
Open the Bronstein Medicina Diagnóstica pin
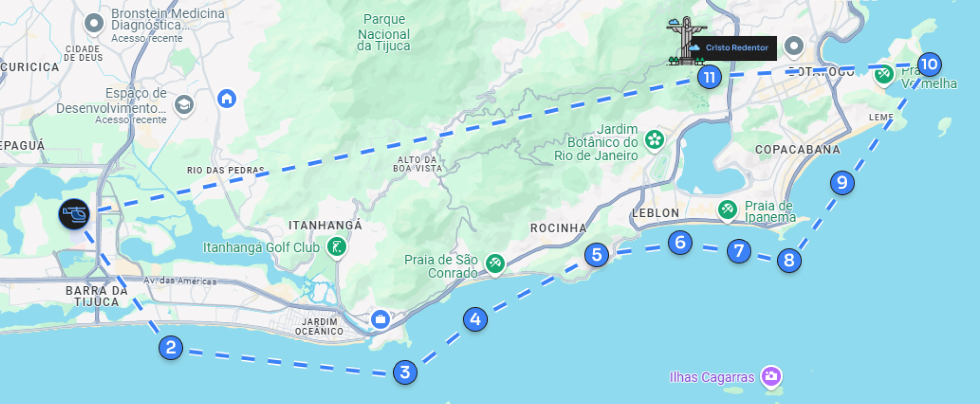(94, 24)
